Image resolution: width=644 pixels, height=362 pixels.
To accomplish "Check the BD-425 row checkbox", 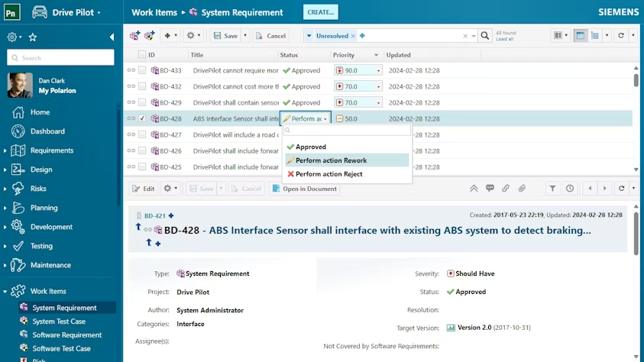I will (x=142, y=166).
